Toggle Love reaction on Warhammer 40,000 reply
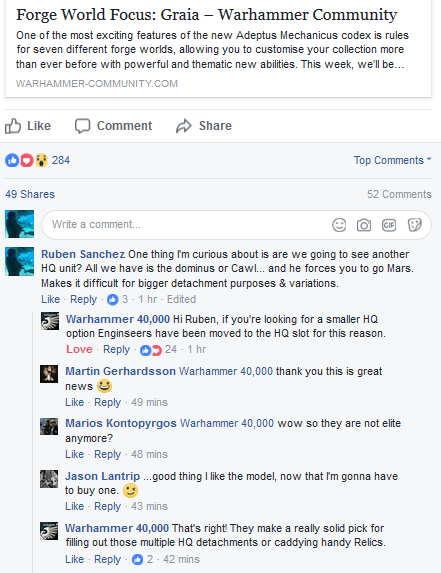 point(79,349)
